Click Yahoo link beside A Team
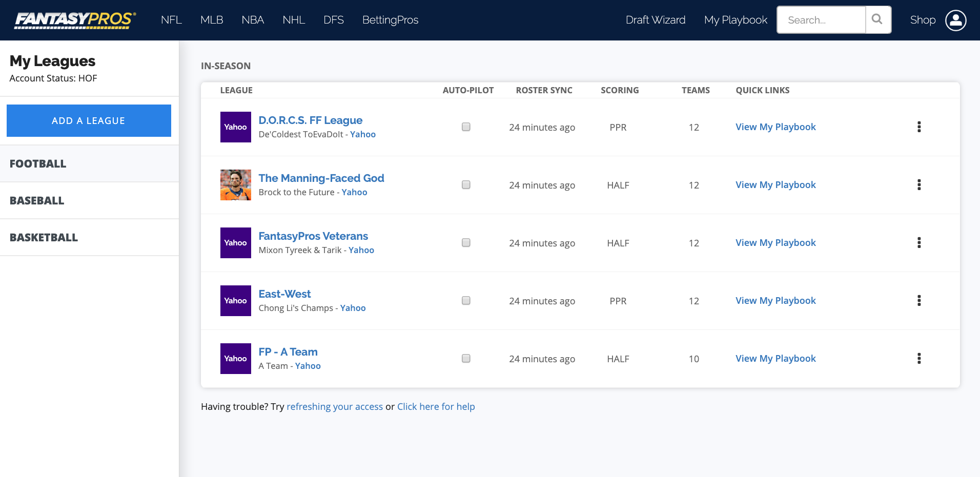Viewport: 980px width, 477px height. pyautogui.click(x=308, y=366)
